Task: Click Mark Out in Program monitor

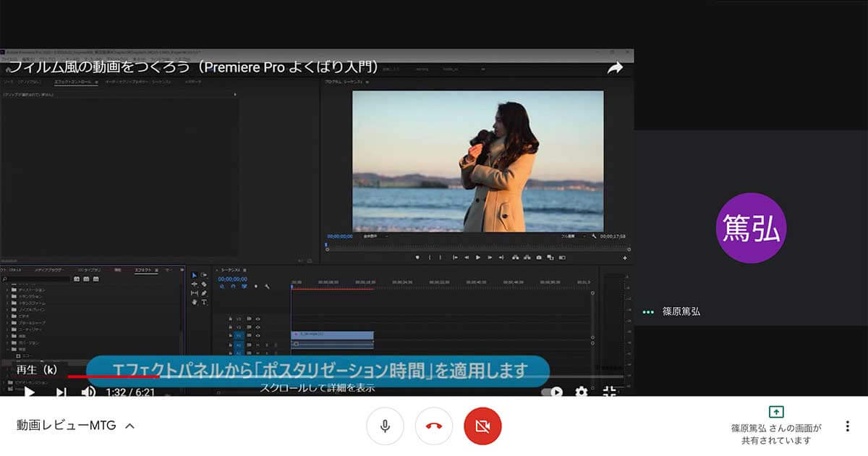Action: pyautogui.click(x=441, y=258)
